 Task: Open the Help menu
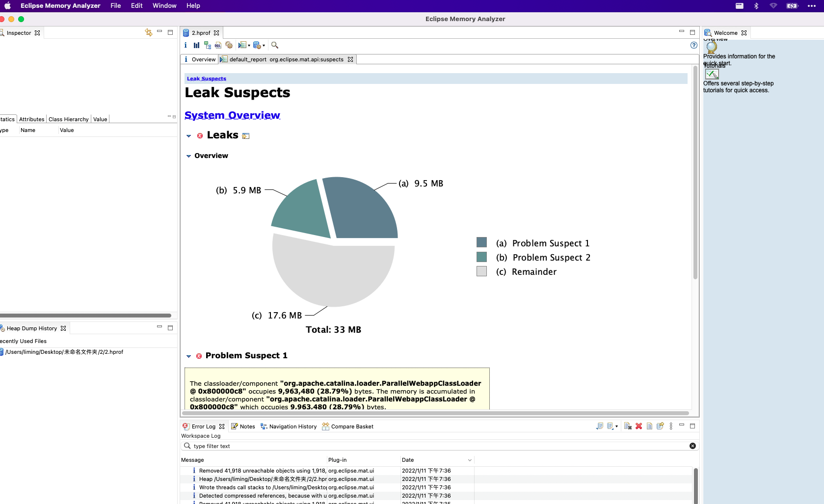tap(193, 6)
